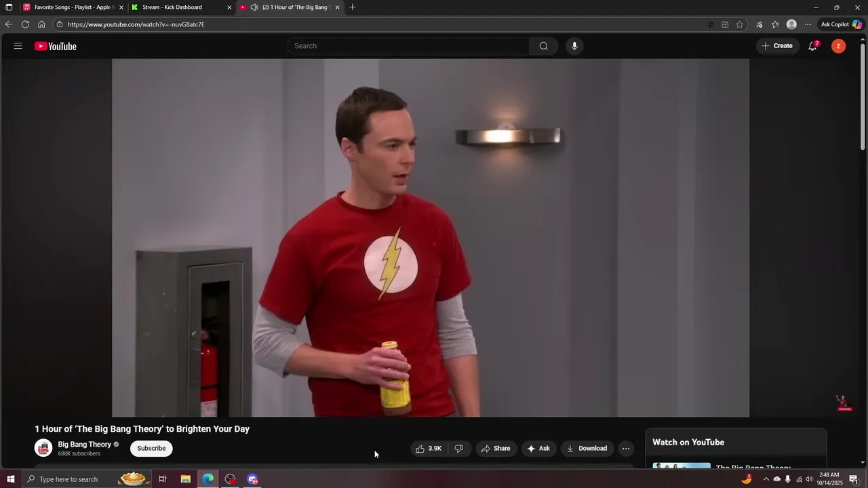Open the Windows action center
The width and height of the screenshot is (868, 488).
coord(854,479)
